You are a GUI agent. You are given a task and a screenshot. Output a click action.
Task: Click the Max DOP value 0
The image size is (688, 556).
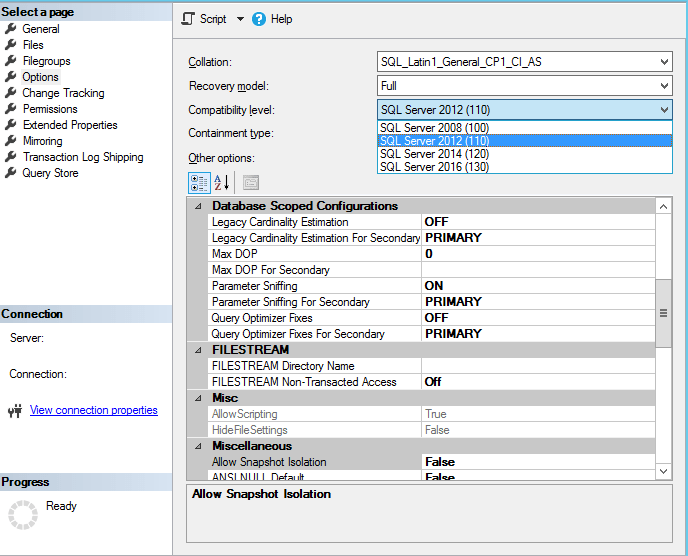pyautogui.click(x=538, y=254)
